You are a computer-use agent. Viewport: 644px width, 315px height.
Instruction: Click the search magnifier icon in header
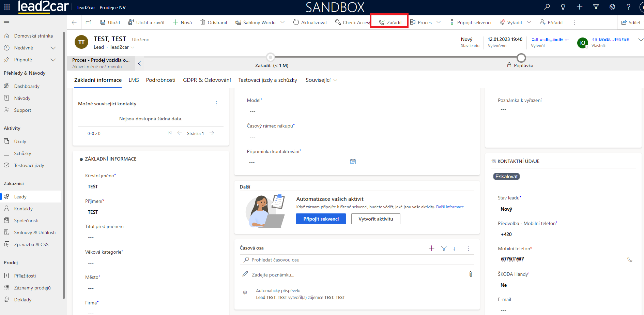pos(547,7)
